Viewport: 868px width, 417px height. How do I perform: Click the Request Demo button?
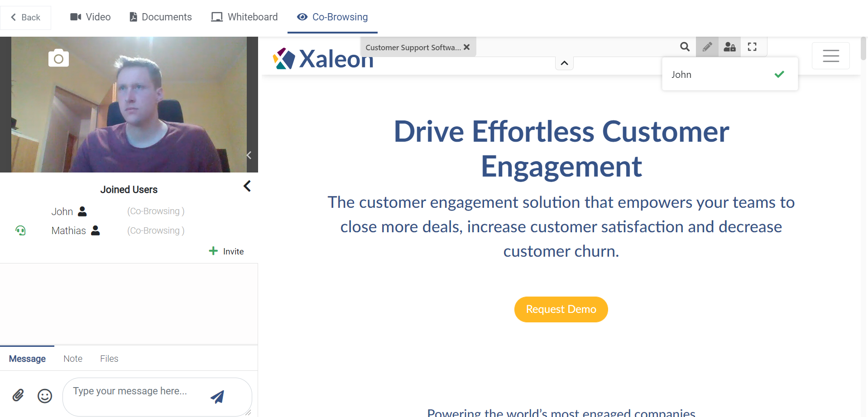[x=561, y=309]
